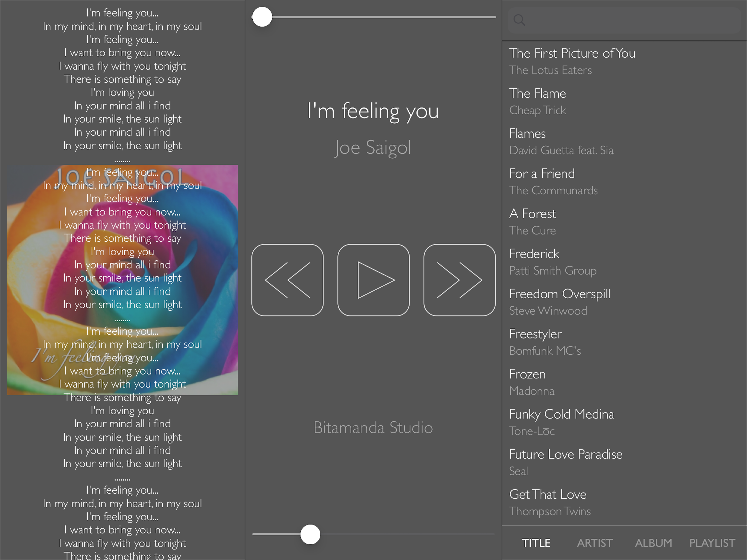Select The Flame by Cheap Trick

538,101
